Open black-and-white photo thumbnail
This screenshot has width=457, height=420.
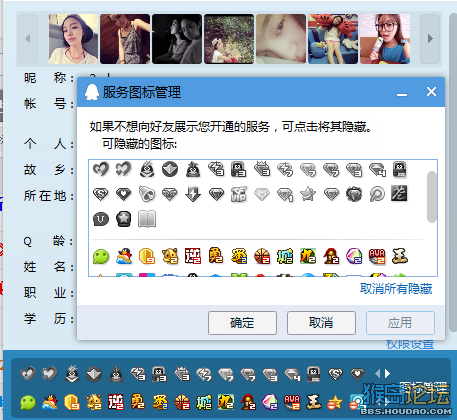(x=177, y=39)
